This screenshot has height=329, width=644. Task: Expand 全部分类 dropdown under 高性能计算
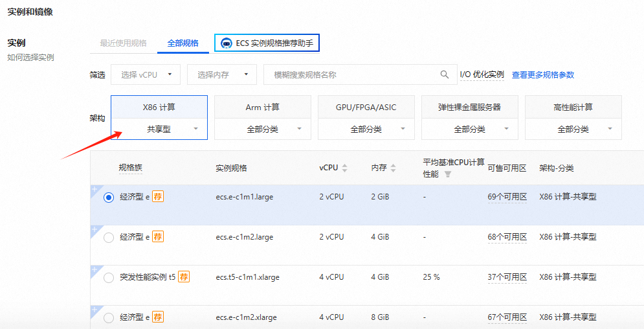pos(573,129)
